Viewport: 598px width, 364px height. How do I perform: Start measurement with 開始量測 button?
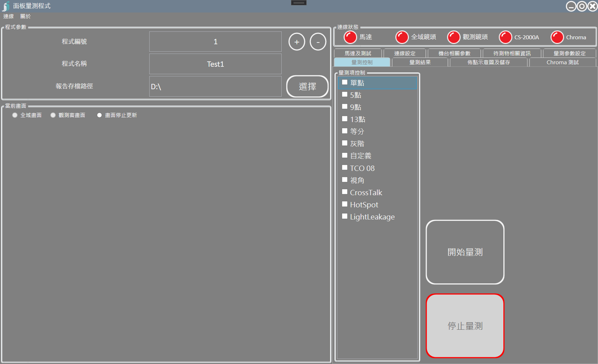pyautogui.click(x=465, y=252)
